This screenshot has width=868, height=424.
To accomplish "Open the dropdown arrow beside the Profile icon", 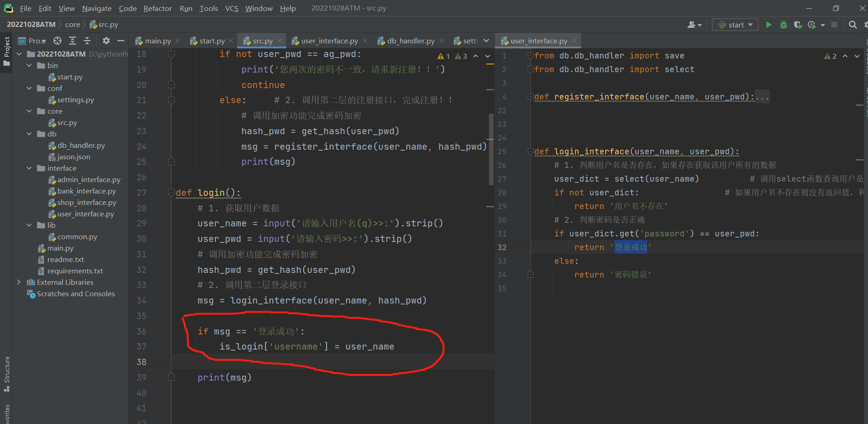I will (x=823, y=25).
